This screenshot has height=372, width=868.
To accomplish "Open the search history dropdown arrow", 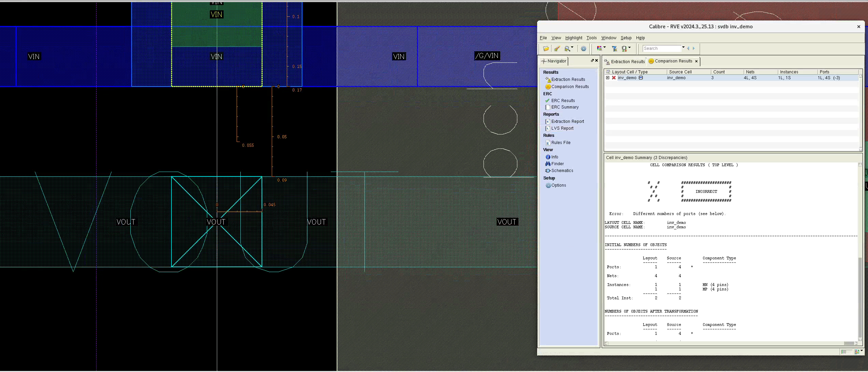I will (683, 47).
